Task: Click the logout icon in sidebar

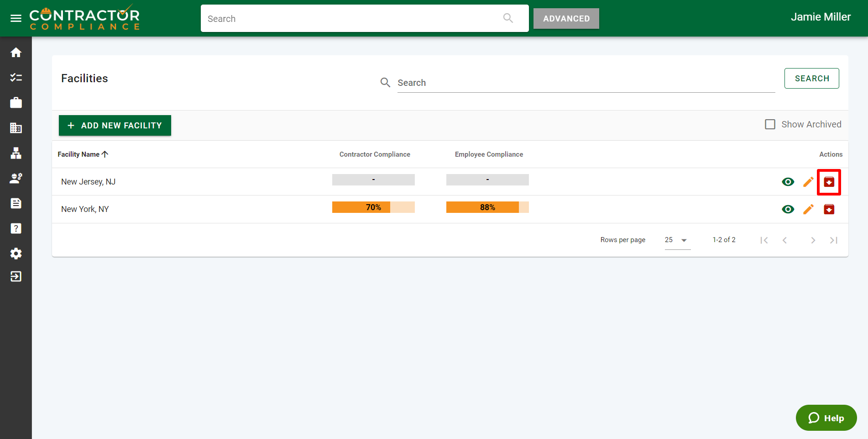Action: point(16,276)
